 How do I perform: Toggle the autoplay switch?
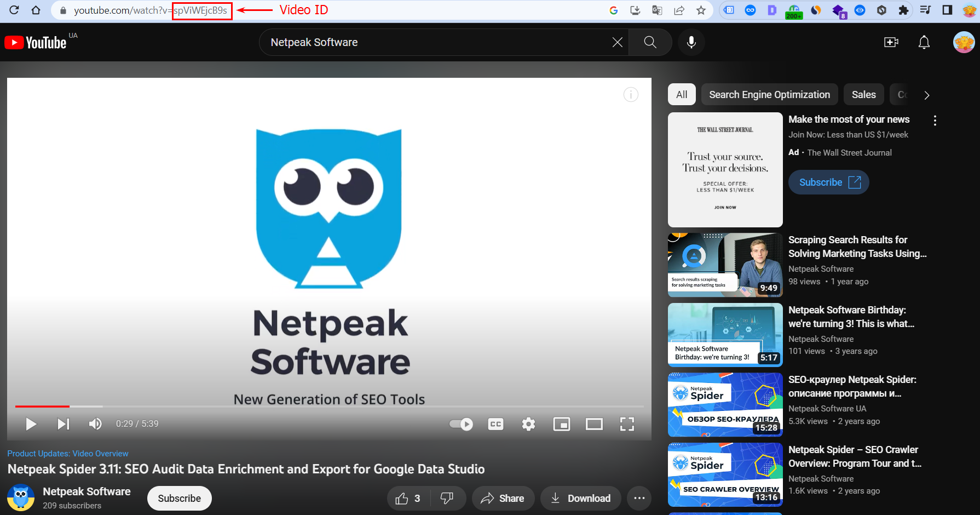(x=461, y=424)
